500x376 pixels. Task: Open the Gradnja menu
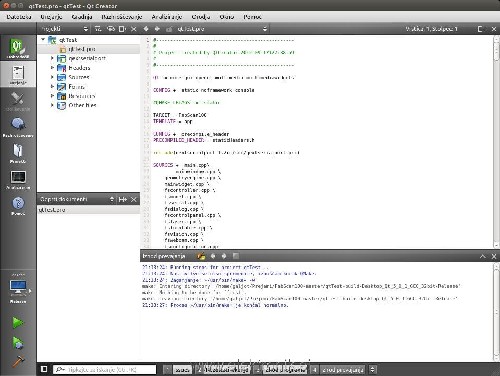(x=82, y=17)
